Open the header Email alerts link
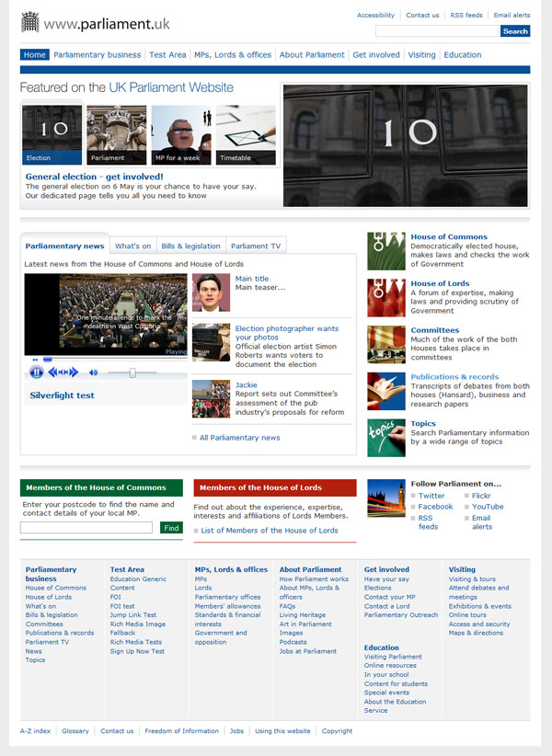The image size is (552, 756). tap(512, 15)
